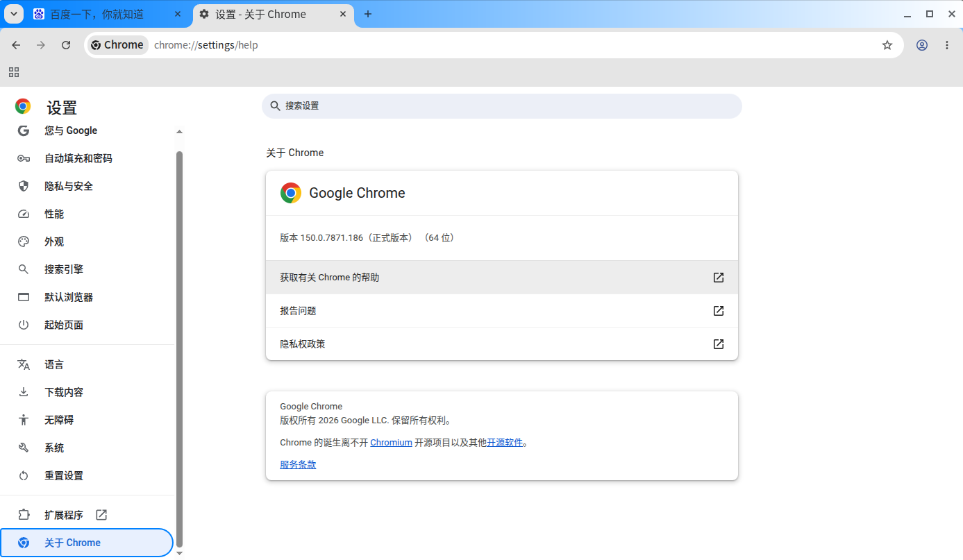The height and width of the screenshot is (560, 963).
Task: Click the wrench icon for 系统
Action: point(24,448)
